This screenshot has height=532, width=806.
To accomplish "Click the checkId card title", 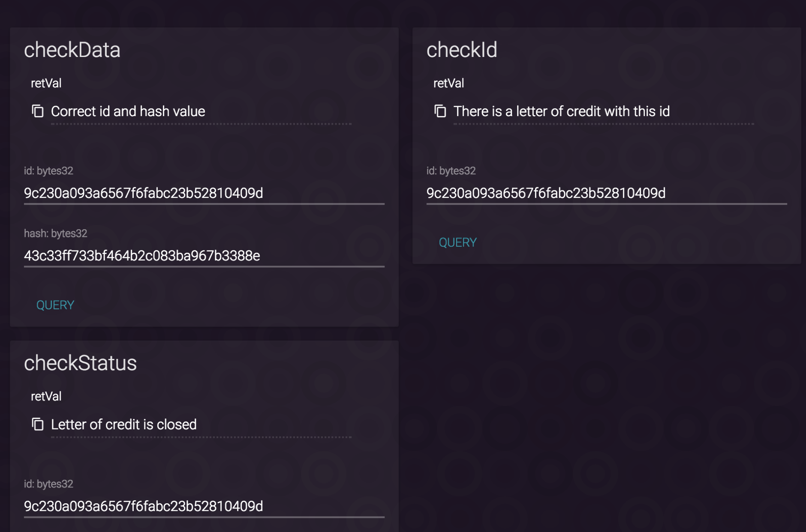I will (x=462, y=50).
